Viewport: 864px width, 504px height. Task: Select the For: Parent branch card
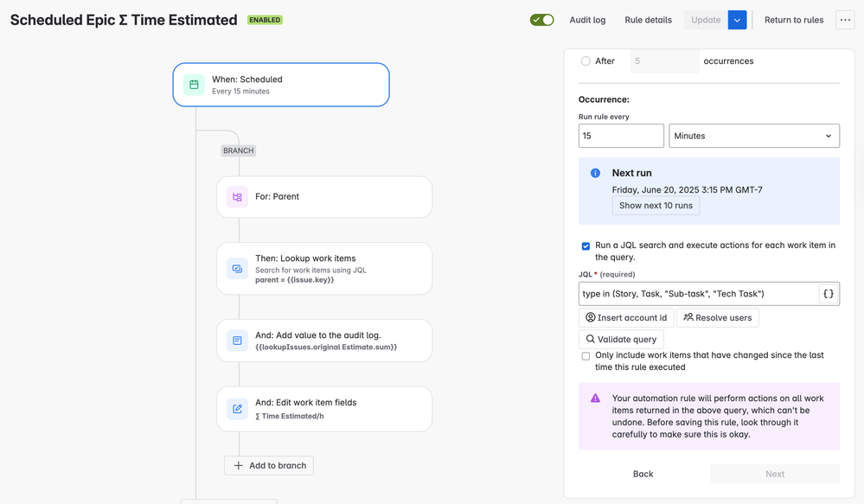[324, 196]
